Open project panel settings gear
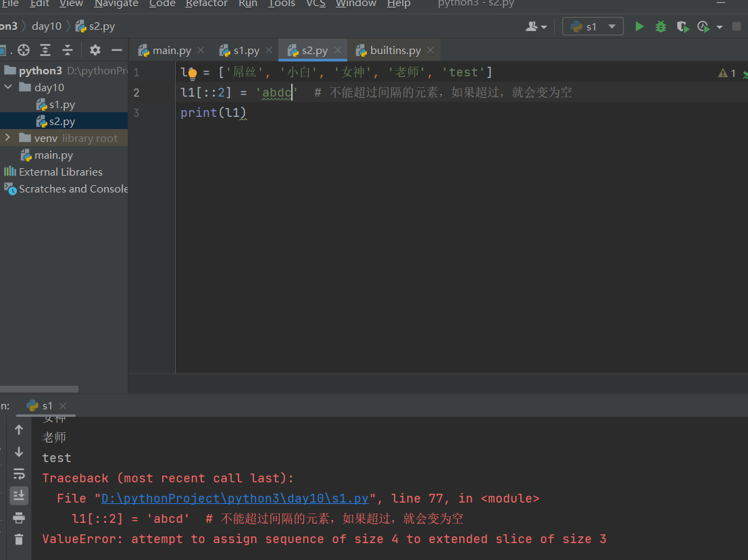Viewport: 748px width, 560px height. pyautogui.click(x=95, y=50)
